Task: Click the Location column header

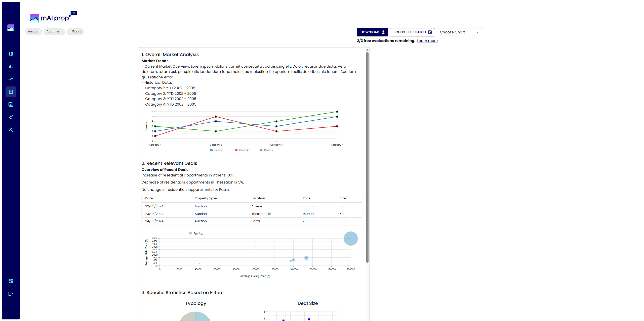Action: click(x=258, y=198)
